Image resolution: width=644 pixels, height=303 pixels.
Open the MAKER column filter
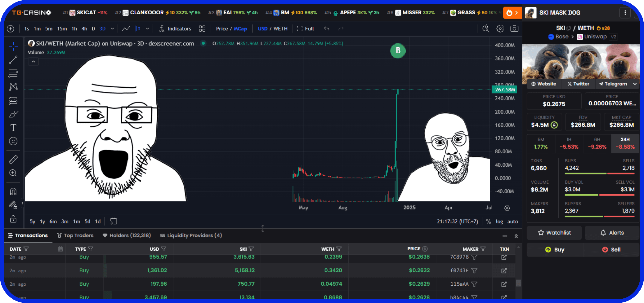click(483, 249)
